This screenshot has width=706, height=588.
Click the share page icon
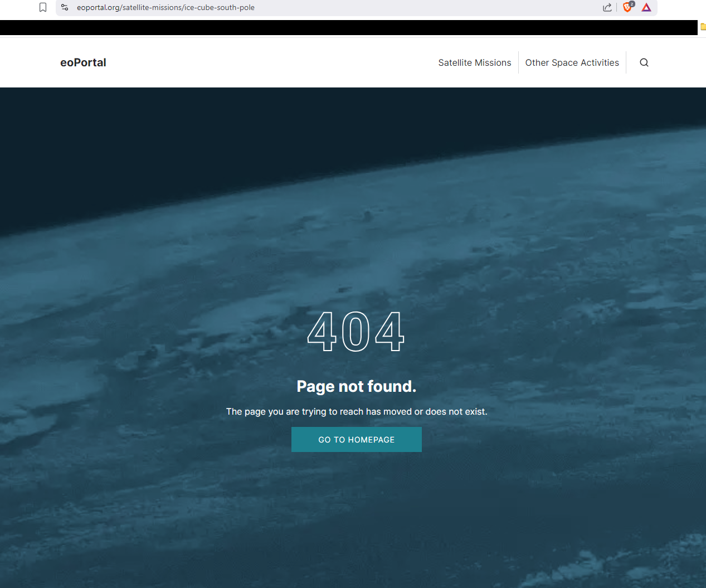point(607,7)
